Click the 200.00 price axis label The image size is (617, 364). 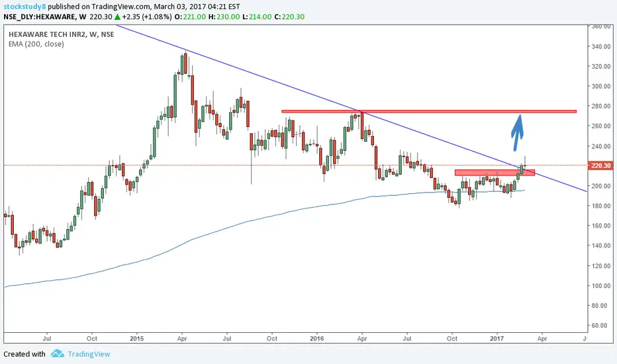(601, 186)
